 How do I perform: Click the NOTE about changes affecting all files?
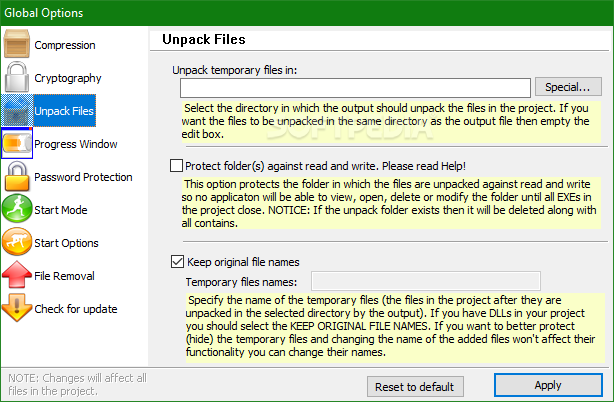tap(77, 384)
